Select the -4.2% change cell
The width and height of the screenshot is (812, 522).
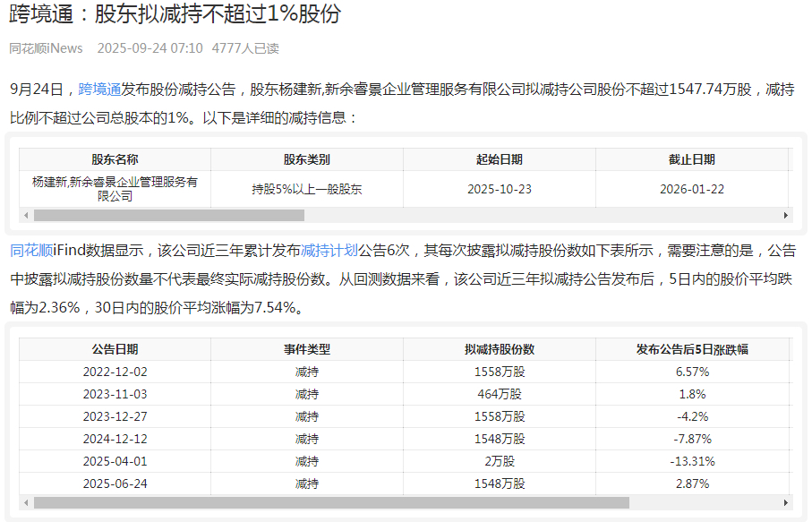692,416
